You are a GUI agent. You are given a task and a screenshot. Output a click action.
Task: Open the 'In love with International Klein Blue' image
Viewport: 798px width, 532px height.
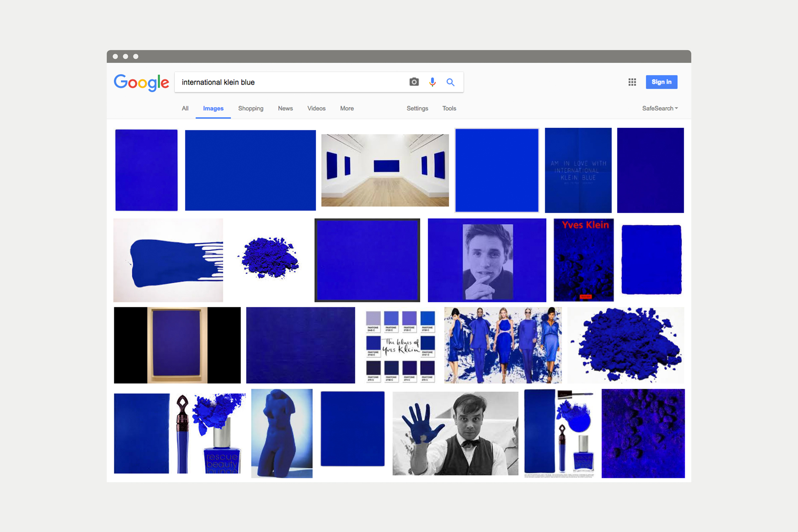(x=578, y=170)
